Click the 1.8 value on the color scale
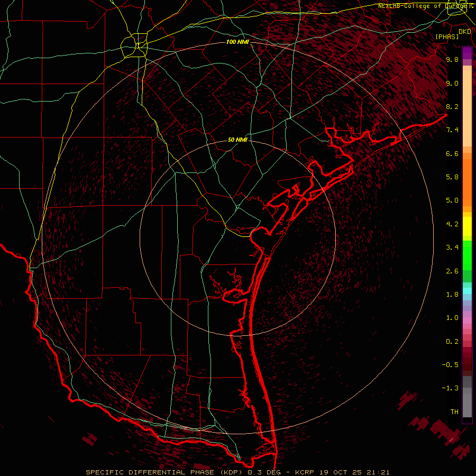476x476 pixels. [452, 295]
